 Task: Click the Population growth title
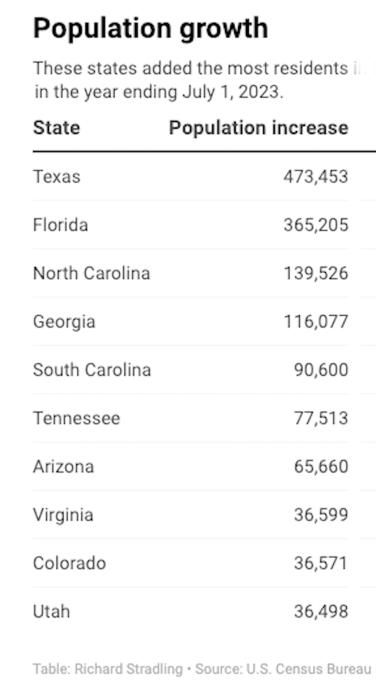(150, 29)
